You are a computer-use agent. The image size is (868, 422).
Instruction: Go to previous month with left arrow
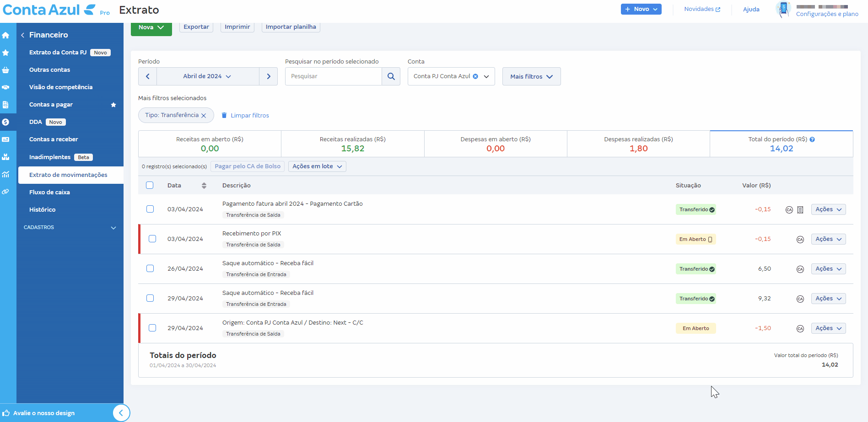(x=147, y=76)
